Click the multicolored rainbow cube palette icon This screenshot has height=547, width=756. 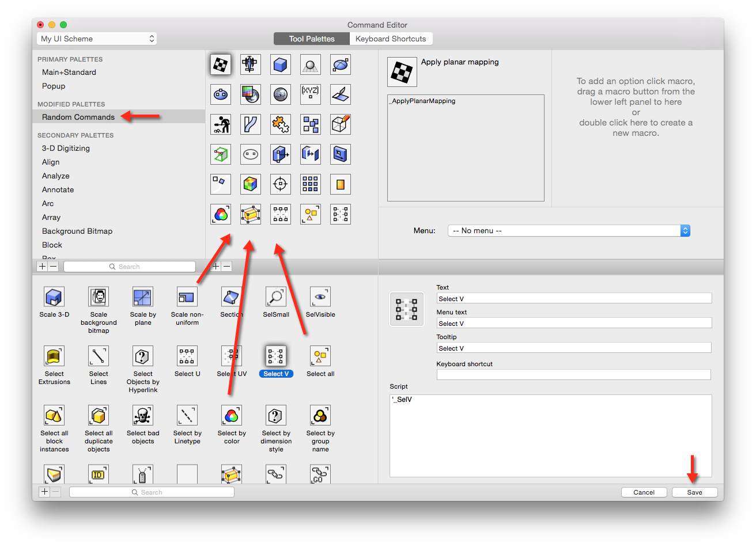[x=251, y=184]
